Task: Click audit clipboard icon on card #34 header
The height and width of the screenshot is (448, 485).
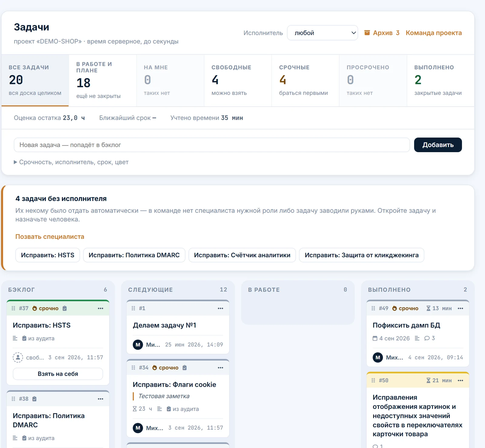Action: pyautogui.click(x=185, y=368)
